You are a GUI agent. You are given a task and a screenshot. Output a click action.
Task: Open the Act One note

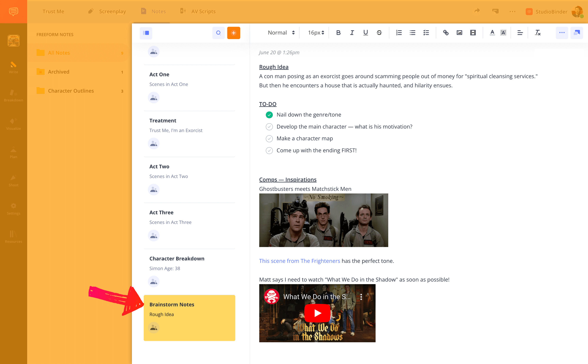point(190,88)
